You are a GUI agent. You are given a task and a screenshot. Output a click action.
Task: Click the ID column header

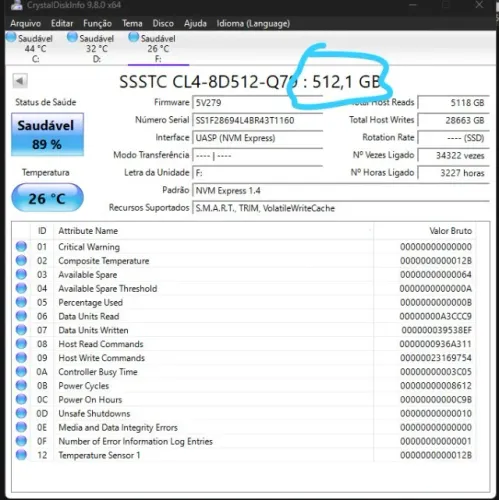click(x=42, y=231)
